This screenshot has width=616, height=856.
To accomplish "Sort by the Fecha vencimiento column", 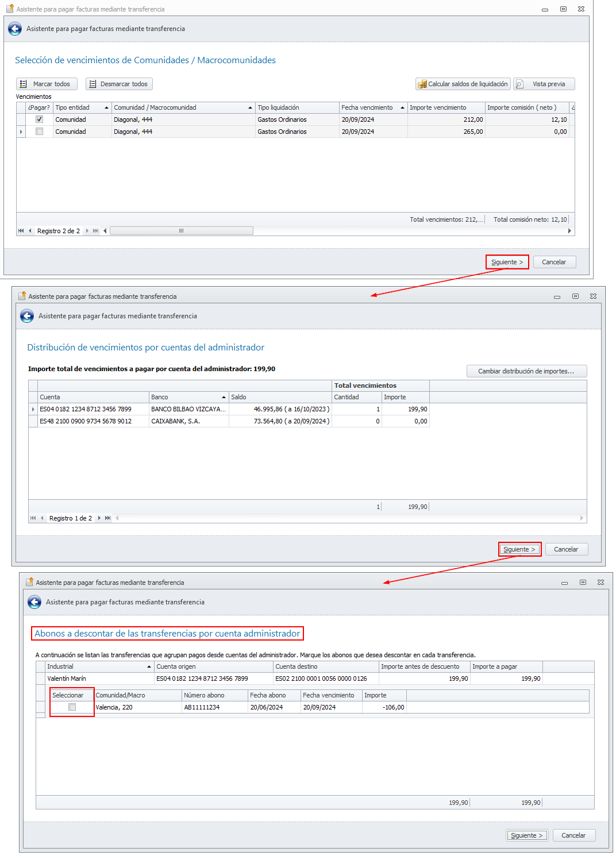I will [373, 107].
